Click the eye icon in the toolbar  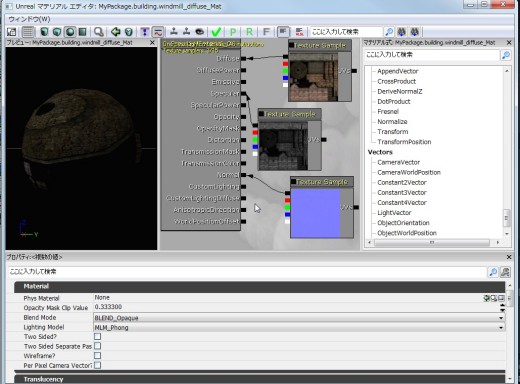tap(200, 32)
